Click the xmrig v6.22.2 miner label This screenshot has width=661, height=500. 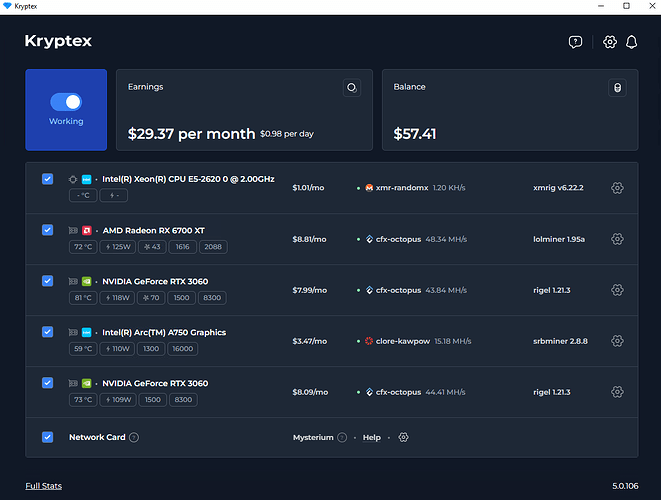coord(558,188)
